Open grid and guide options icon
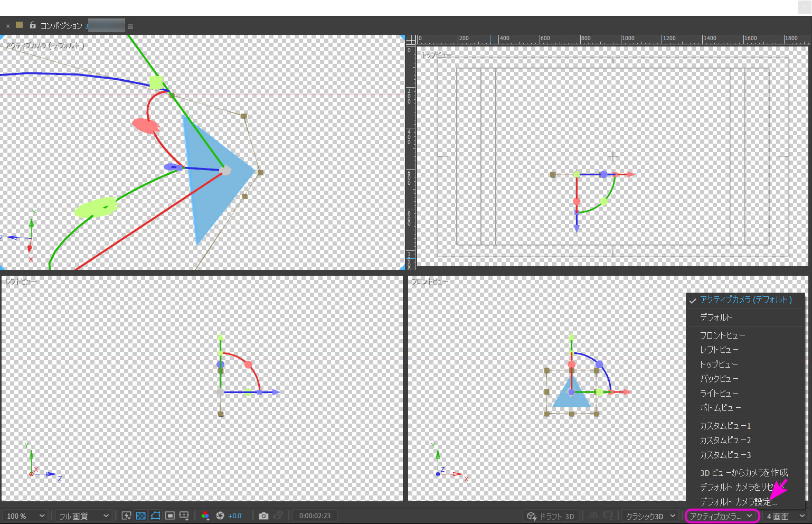 [184, 516]
